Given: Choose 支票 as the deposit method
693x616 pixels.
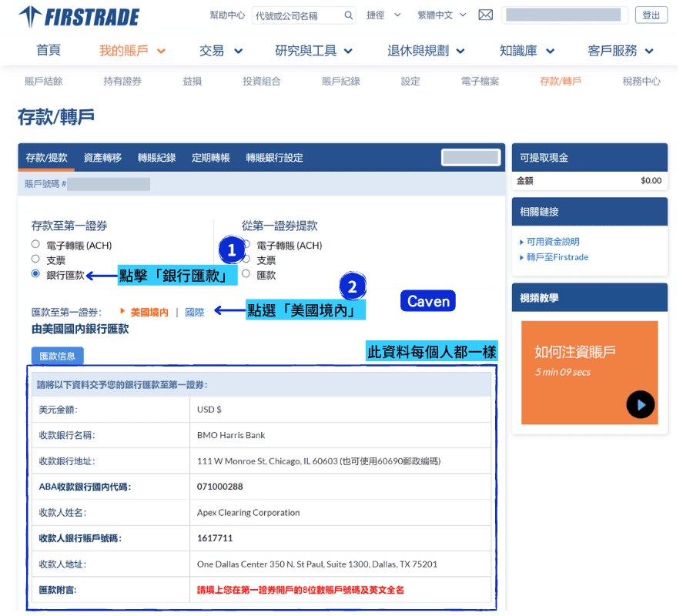Looking at the screenshot, I should point(34,259).
